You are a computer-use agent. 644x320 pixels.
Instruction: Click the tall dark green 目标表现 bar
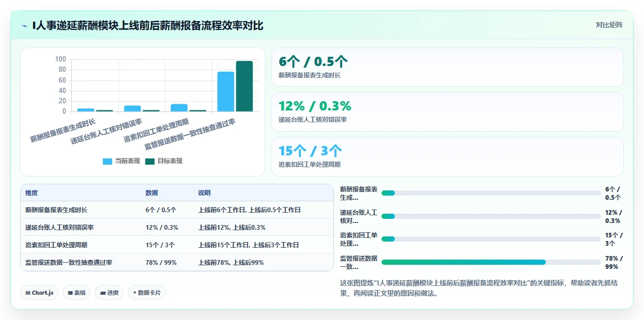pyautogui.click(x=244, y=86)
